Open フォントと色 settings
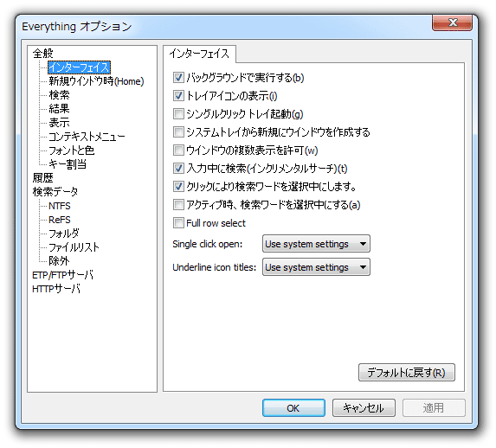The width and height of the screenshot is (496, 448). 72,150
